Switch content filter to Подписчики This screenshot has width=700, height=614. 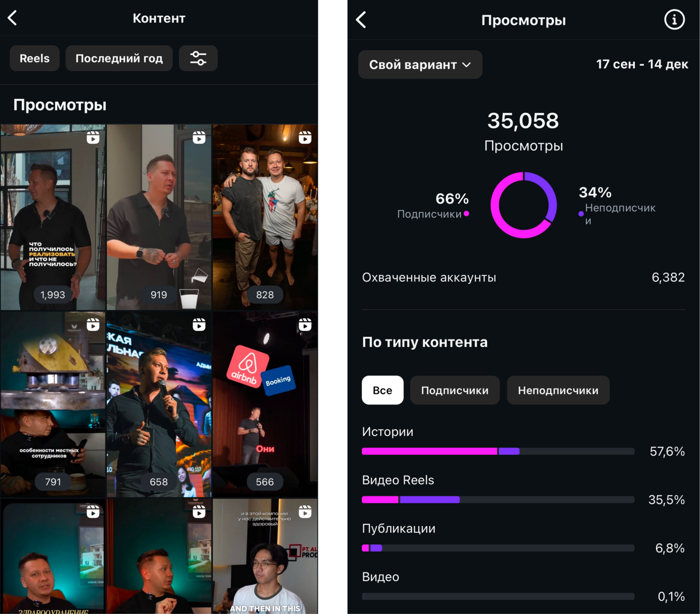pyautogui.click(x=455, y=390)
